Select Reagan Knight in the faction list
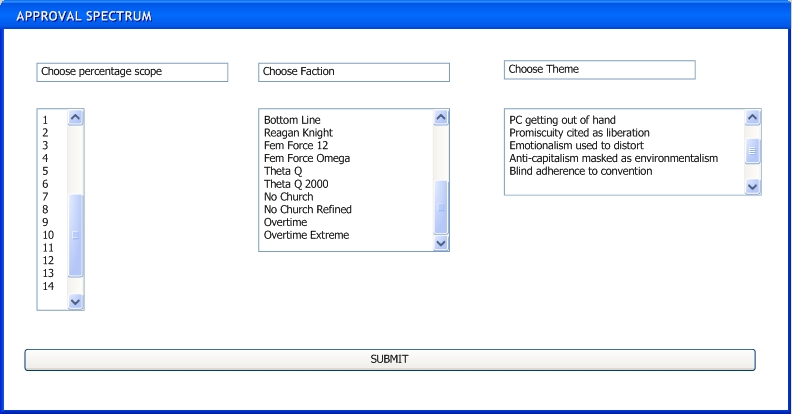This screenshot has width=792, height=414. pyautogui.click(x=298, y=133)
